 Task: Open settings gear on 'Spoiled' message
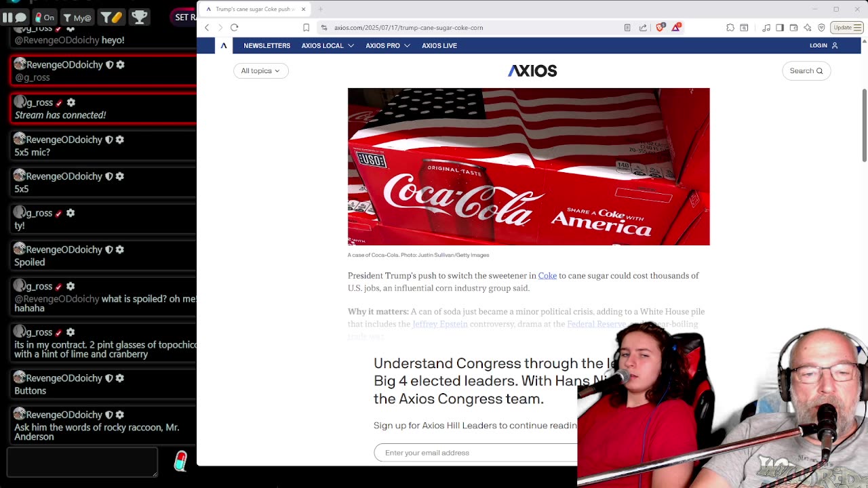120,249
